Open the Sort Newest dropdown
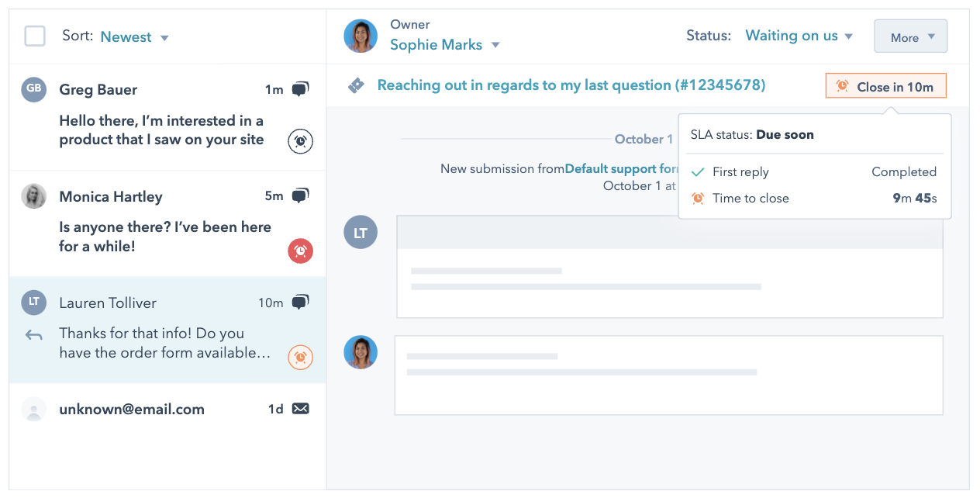The width and height of the screenshot is (980, 498). (134, 37)
